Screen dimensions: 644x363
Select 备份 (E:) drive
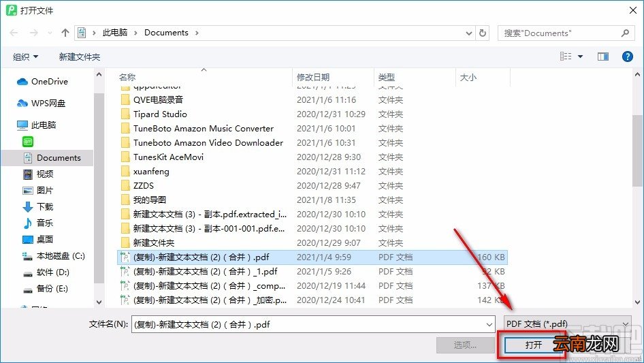(x=45, y=289)
